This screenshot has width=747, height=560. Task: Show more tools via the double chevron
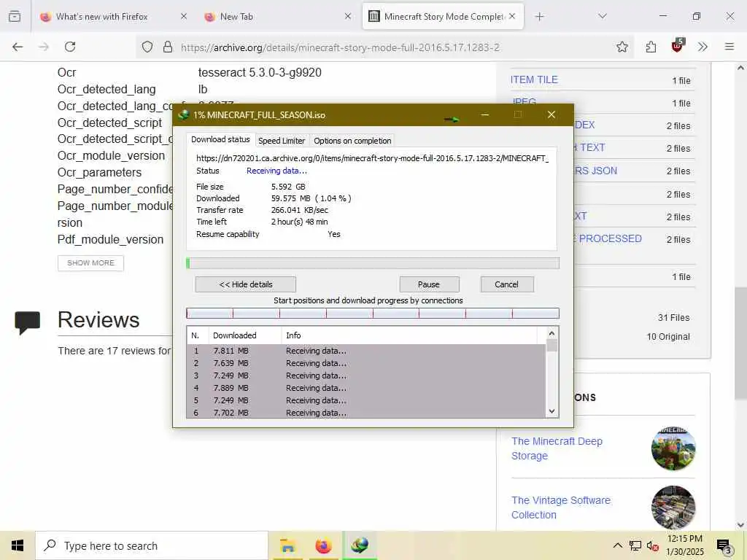703,47
